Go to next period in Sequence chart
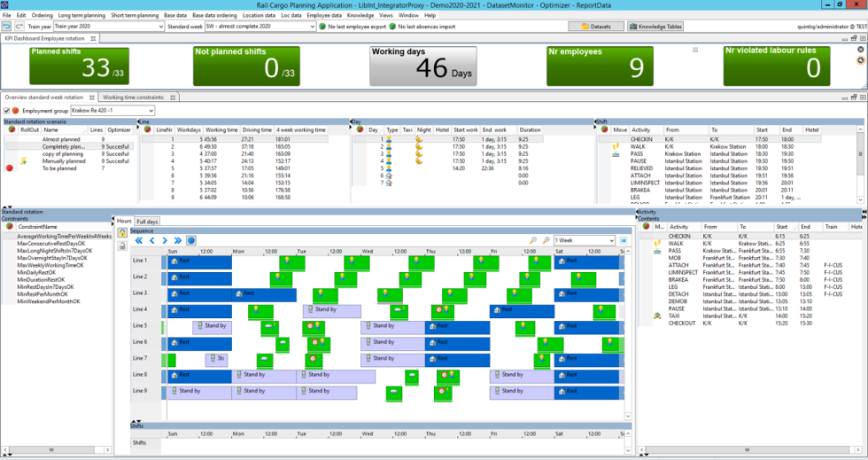 point(165,240)
